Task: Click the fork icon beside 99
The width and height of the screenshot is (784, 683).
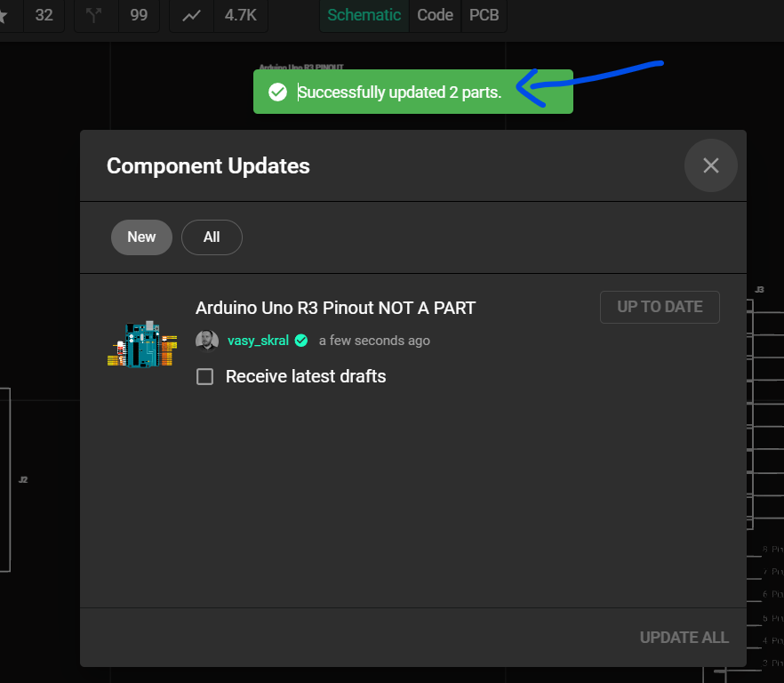Action: point(93,15)
